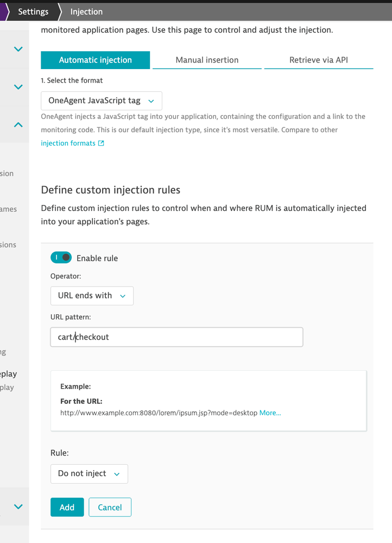Click the purple breadcrumb segment before Settings
This screenshot has height=543, width=392.
[3, 11]
